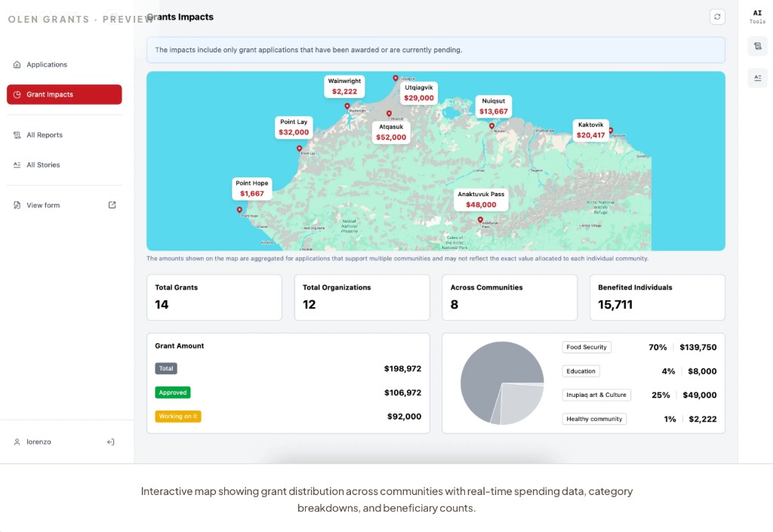Click the Point Hope map pin
Image resolution: width=773 pixels, height=532 pixels.
239,210
